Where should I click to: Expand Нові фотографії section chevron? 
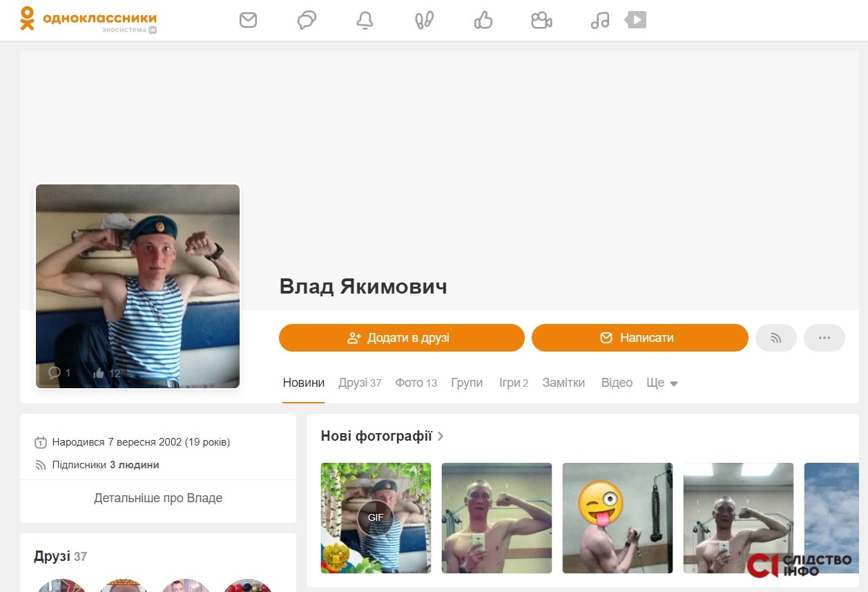(x=441, y=437)
